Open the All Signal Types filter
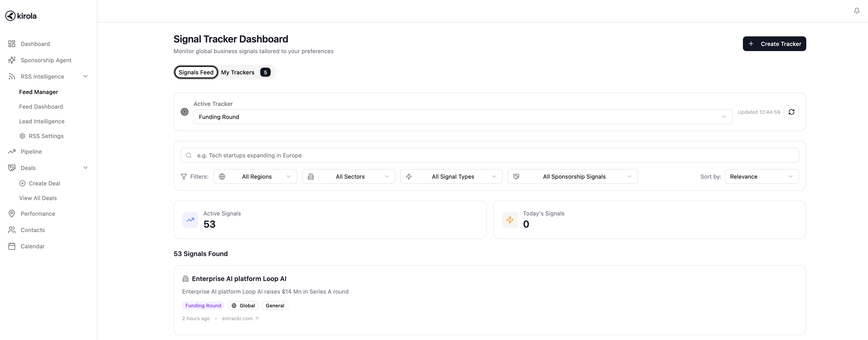 click(x=451, y=177)
